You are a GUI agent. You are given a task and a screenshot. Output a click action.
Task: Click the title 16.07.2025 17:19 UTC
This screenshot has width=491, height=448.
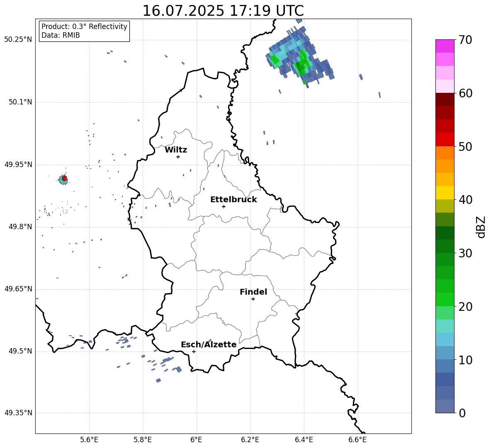click(x=223, y=11)
